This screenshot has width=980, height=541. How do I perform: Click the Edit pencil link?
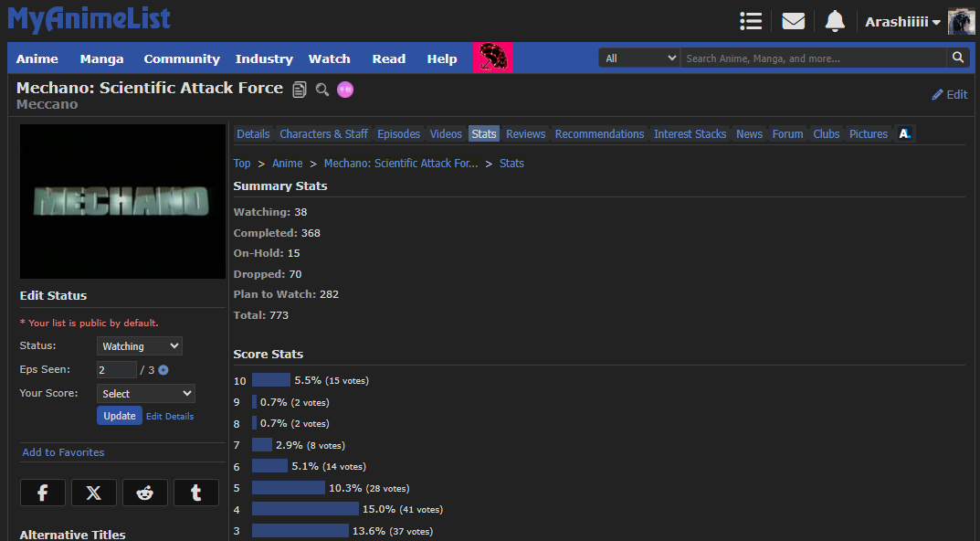coord(949,94)
